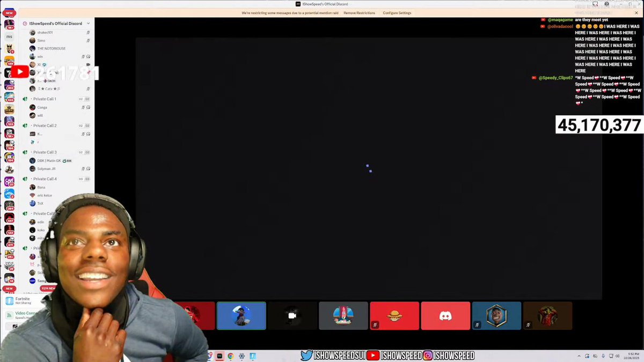Collapse the Private Call 1 channel
The width and height of the screenshot is (644, 362).
(44, 99)
